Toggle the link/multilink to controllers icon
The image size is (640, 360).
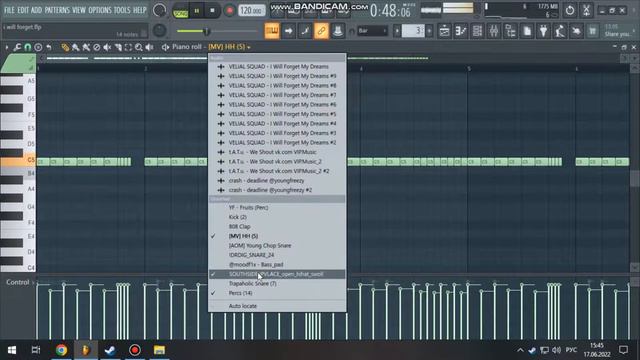point(321,31)
